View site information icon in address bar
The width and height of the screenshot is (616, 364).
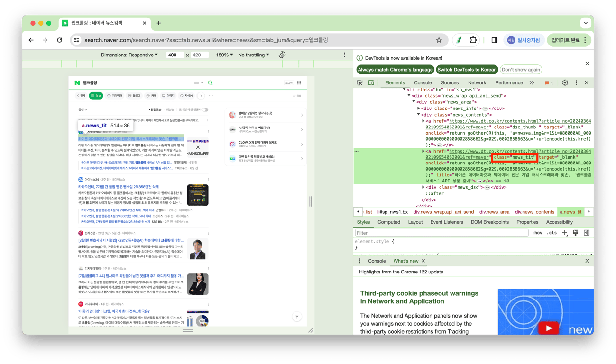(x=77, y=40)
